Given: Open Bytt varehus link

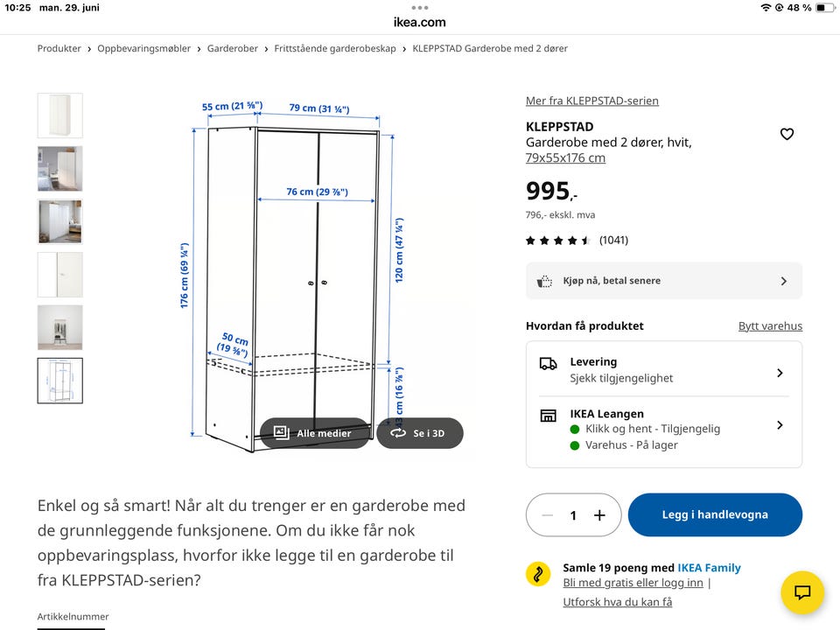Looking at the screenshot, I should [x=770, y=325].
